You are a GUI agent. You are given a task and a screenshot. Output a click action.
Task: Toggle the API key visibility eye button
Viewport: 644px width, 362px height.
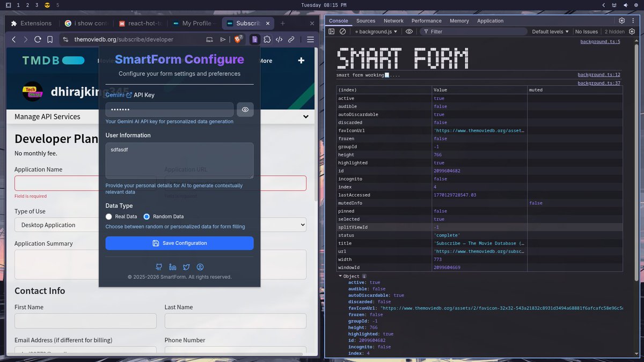[x=245, y=109]
